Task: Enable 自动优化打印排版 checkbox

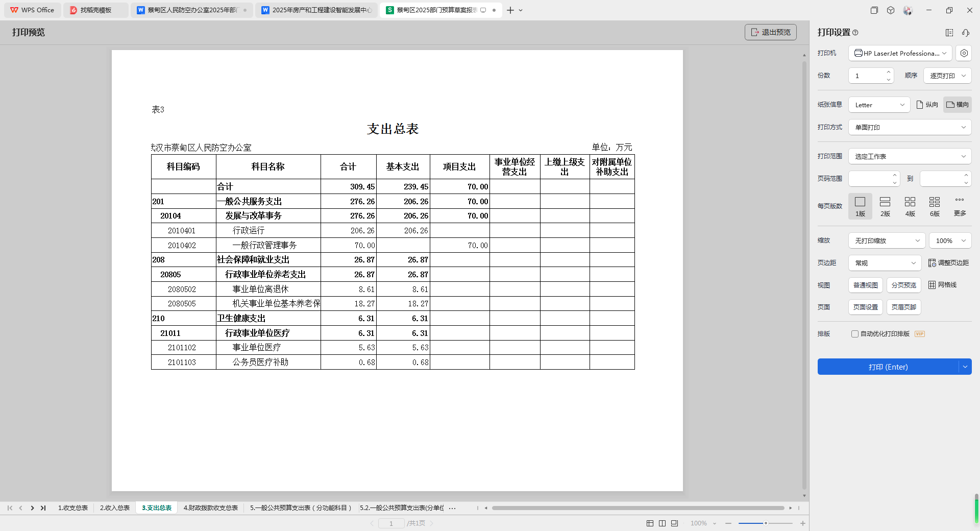Action: 855,334
